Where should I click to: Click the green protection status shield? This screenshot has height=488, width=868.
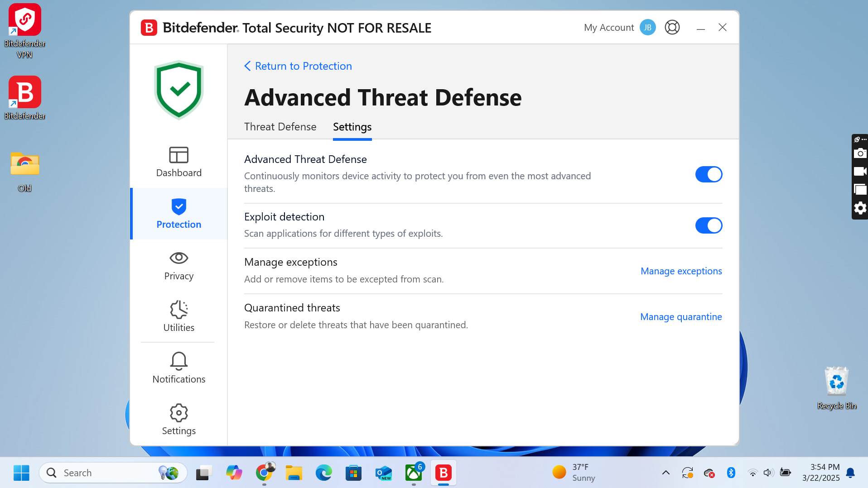pyautogui.click(x=179, y=90)
